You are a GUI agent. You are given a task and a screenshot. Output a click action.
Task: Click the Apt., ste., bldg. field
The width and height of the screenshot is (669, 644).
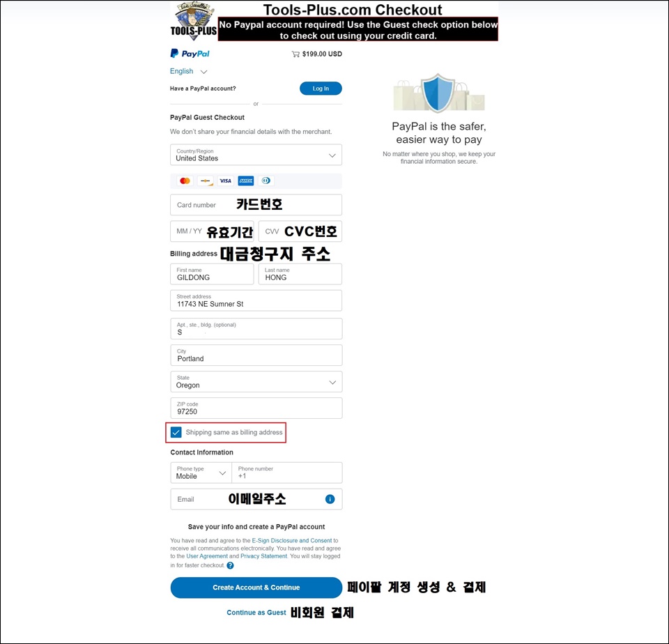(256, 328)
